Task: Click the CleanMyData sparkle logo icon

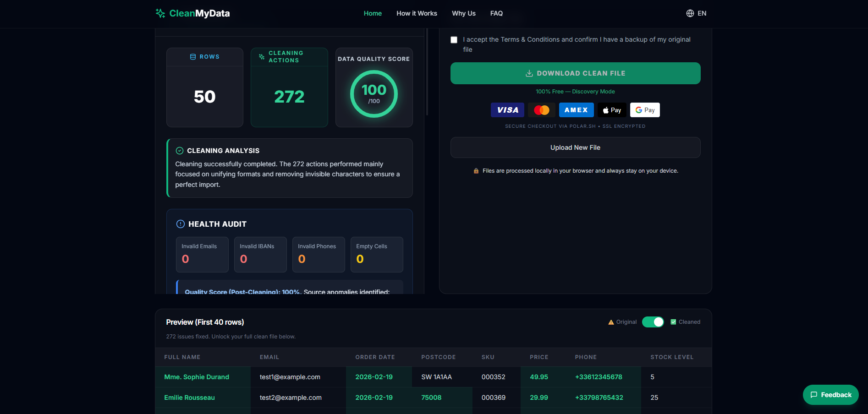Action: 160,13
